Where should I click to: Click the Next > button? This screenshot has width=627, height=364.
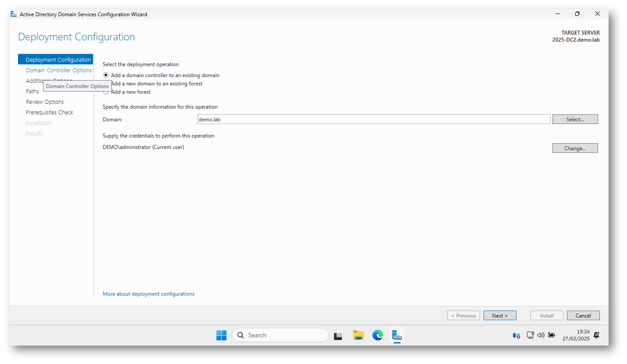500,315
